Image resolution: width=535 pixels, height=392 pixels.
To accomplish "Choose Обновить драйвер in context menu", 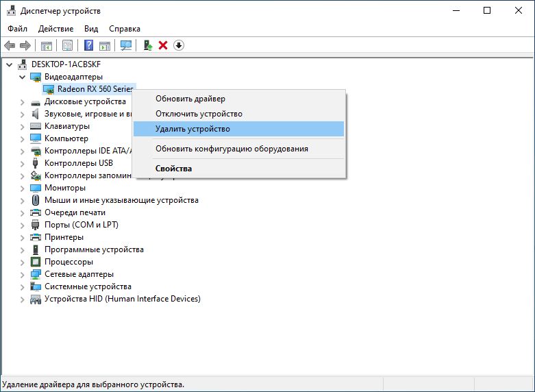I will pyautogui.click(x=238, y=99).
